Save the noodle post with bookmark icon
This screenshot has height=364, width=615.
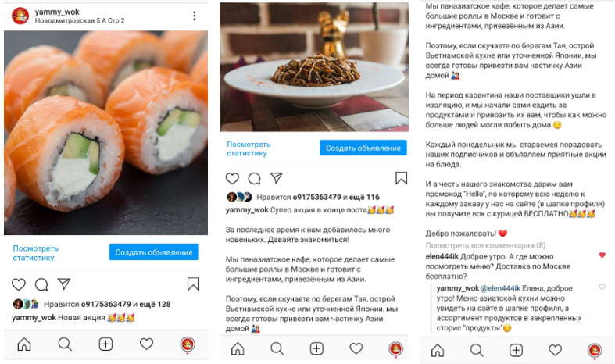pos(401,178)
